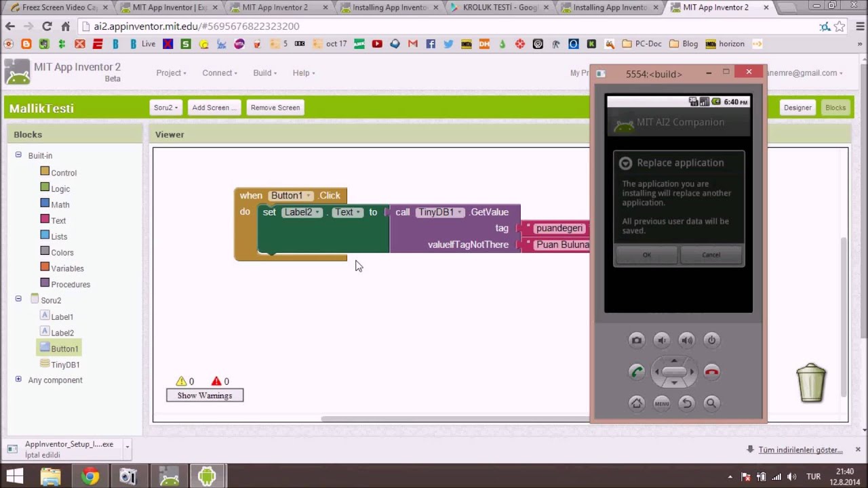Select Colors blocks category

pyautogui.click(x=57, y=252)
